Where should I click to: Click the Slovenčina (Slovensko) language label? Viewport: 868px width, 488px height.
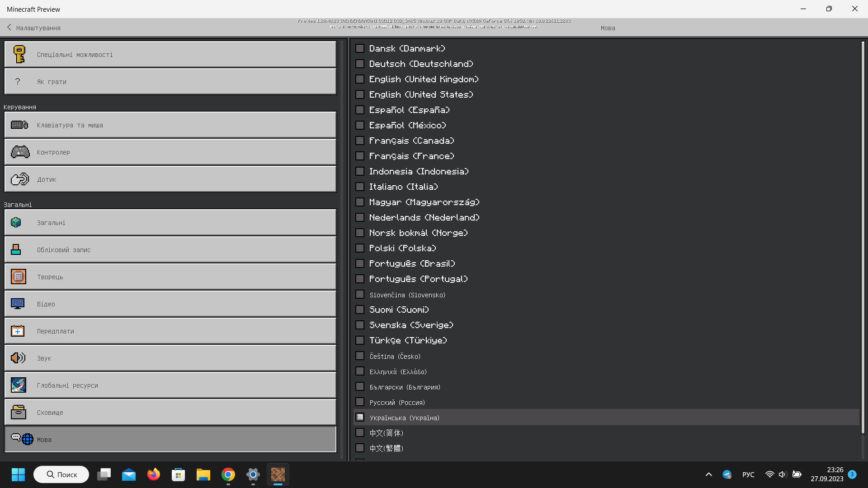click(407, 295)
